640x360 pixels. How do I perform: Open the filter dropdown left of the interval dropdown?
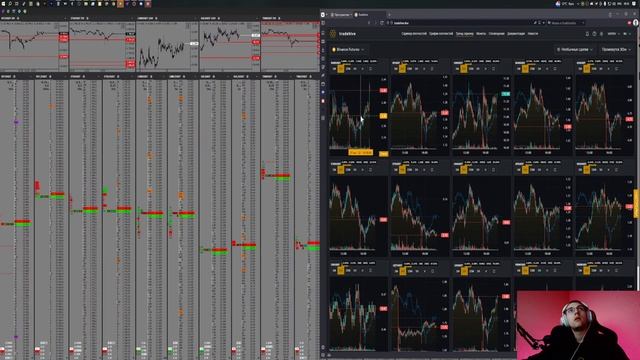pyautogui.click(x=575, y=49)
